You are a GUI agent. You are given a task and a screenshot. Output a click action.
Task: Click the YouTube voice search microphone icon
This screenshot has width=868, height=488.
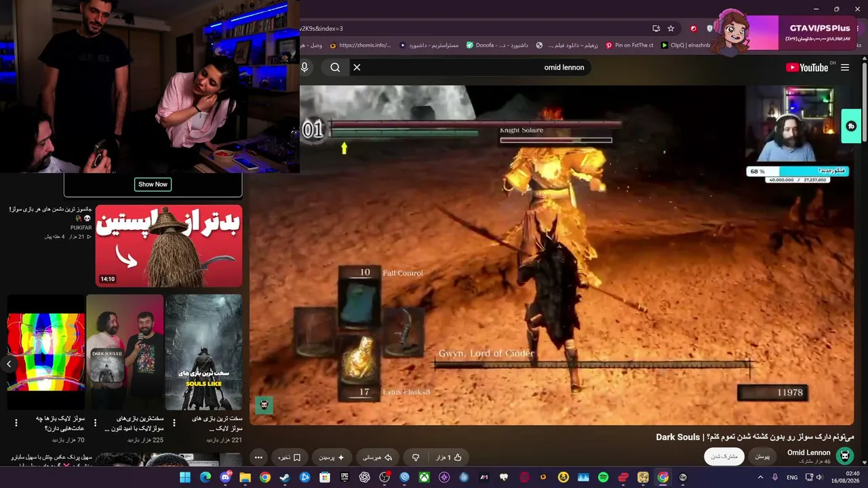pos(304,67)
